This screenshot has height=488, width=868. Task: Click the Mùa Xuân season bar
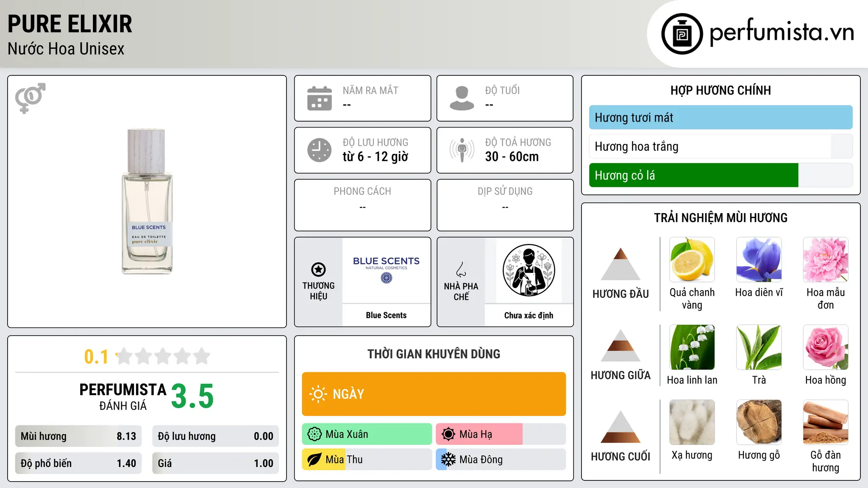pyautogui.click(x=367, y=434)
